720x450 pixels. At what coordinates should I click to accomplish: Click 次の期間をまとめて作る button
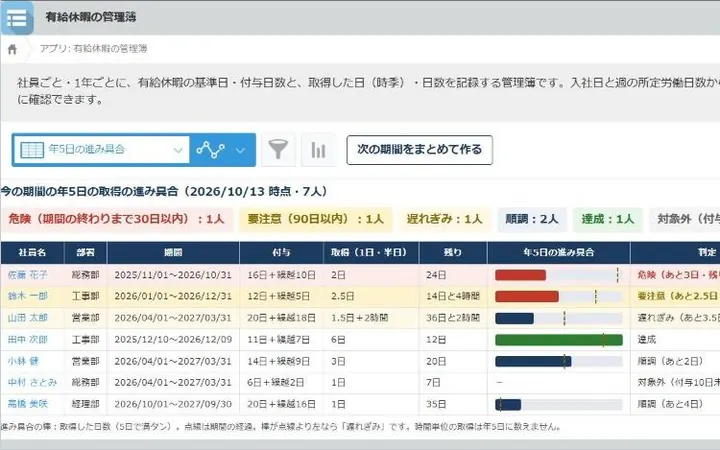pos(419,150)
